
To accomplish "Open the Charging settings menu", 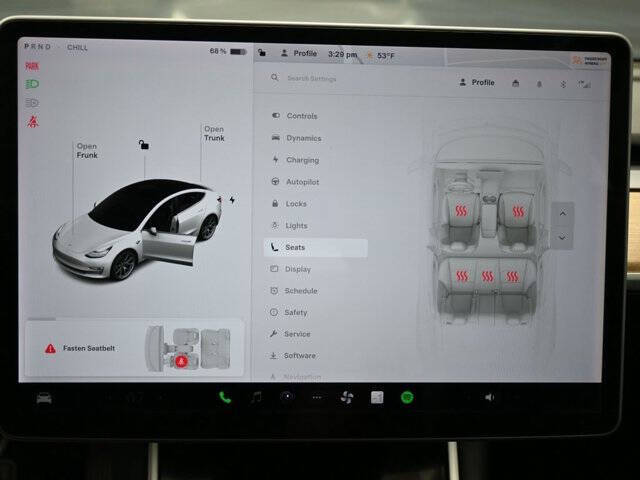I will click(295, 160).
